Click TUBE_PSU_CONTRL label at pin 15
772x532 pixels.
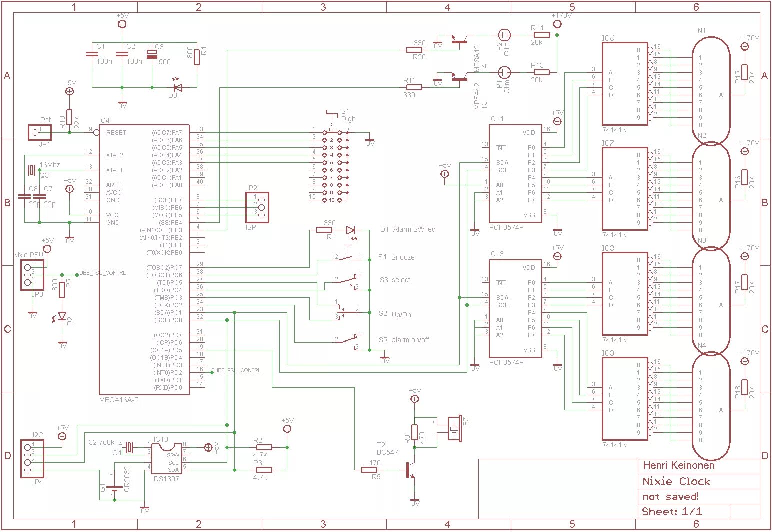(x=236, y=371)
